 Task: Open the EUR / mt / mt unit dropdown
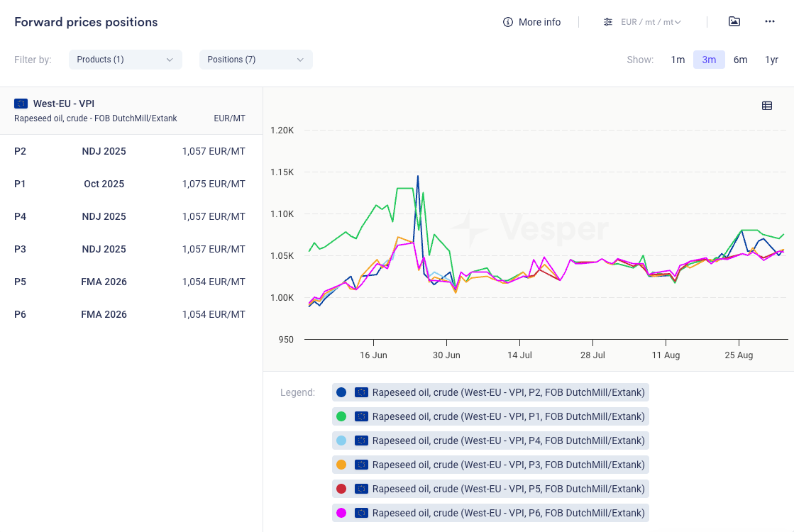pos(651,22)
